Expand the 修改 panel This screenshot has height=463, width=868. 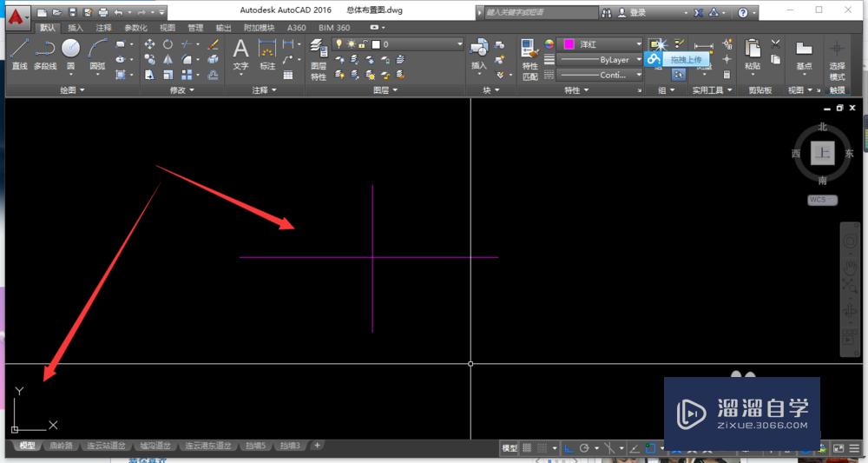(x=182, y=89)
